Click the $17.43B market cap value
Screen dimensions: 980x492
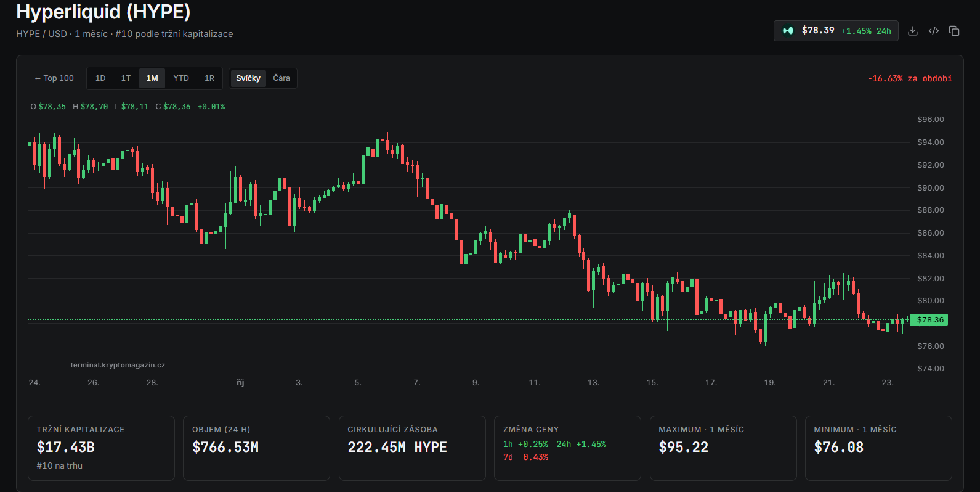(66, 447)
